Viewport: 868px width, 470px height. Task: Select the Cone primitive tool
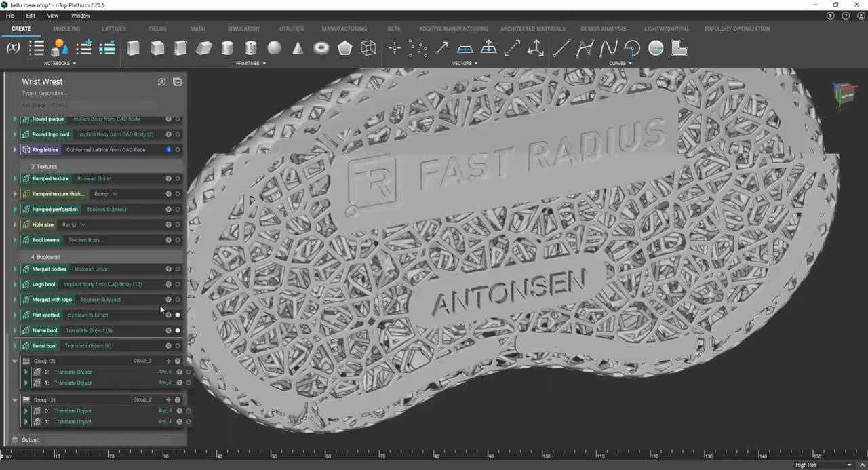click(x=297, y=48)
